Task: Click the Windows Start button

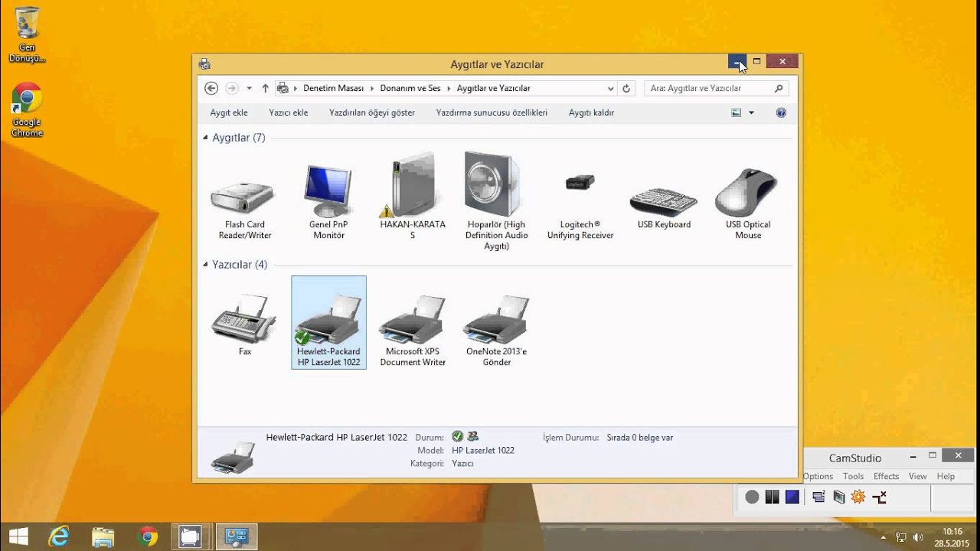Action: pos(18,536)
